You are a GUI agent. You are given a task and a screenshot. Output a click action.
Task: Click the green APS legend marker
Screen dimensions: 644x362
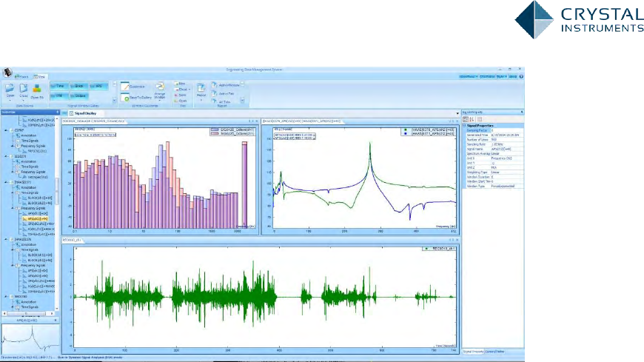click(x=406, y=130)
